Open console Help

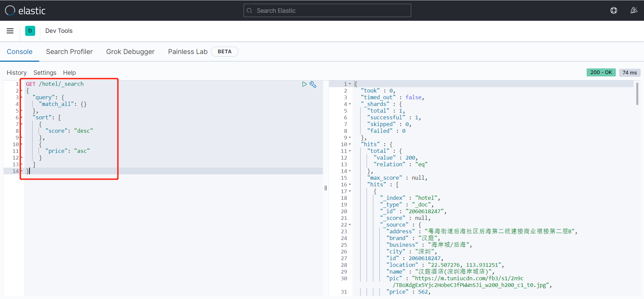click(69, 73)
